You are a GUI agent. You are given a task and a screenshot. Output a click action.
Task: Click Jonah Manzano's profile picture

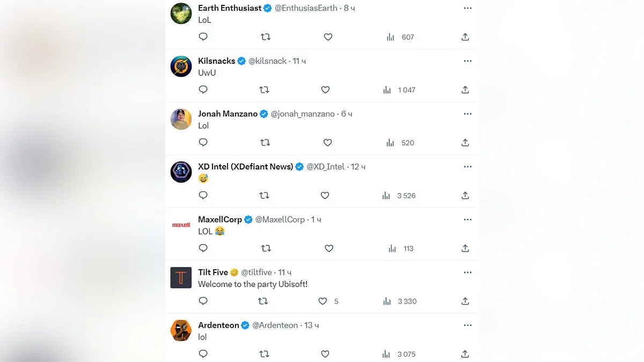181,119
